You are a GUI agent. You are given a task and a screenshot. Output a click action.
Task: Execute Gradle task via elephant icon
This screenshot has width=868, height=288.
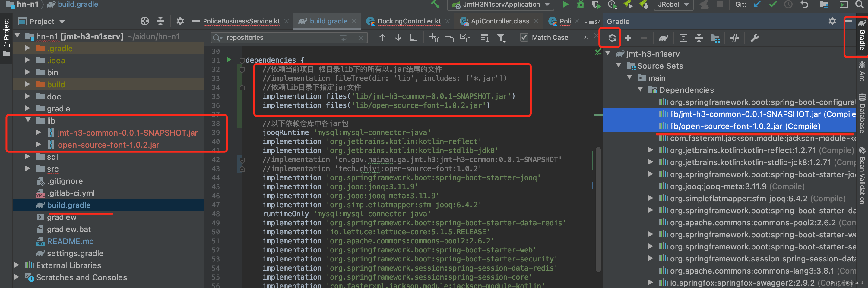pos(663,38)
